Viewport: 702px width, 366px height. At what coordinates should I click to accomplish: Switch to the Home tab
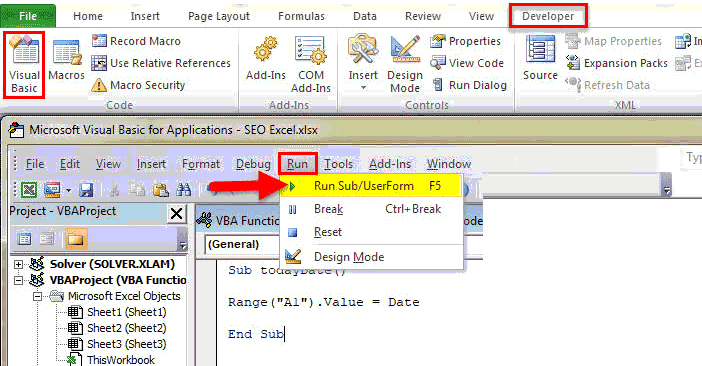click(88, 16)
